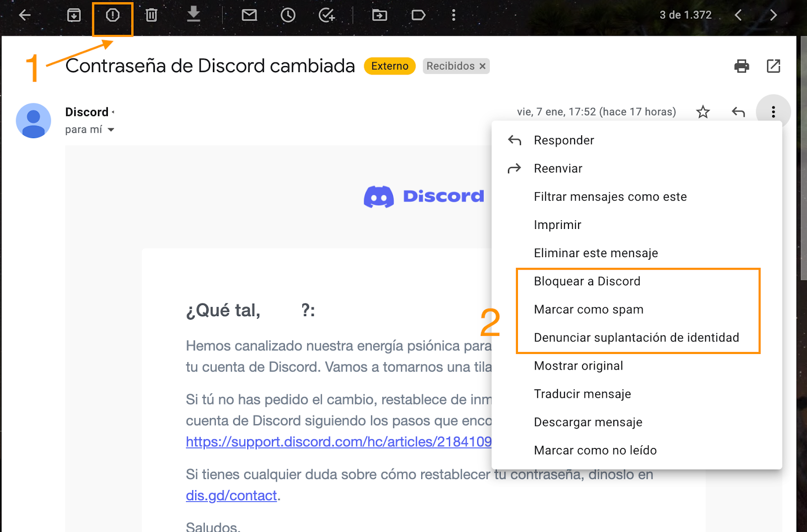Select Reenviar in the menu
The height and width of the screenshot is (532, 807).
coord(637,168)
